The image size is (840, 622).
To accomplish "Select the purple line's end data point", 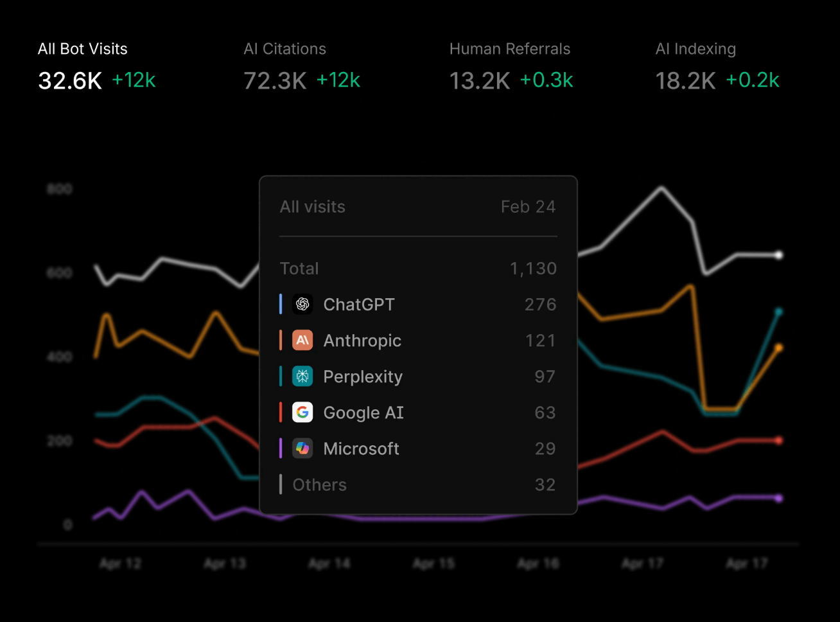I will tap(779, 498).
